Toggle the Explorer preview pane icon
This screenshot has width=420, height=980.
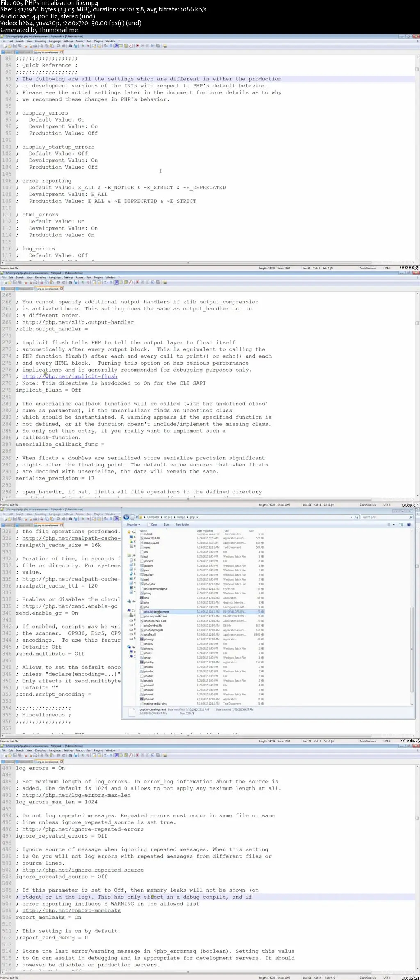point(401,524)
